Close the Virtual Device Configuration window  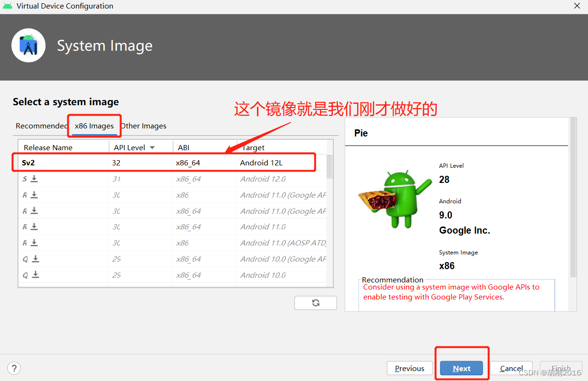[577, 6]
